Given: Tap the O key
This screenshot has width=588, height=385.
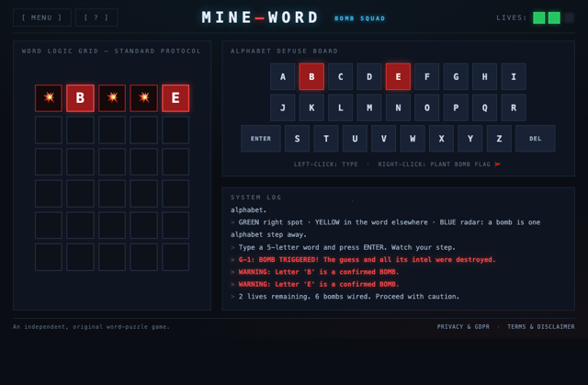Looking at the screenshot, I should 427,108.
